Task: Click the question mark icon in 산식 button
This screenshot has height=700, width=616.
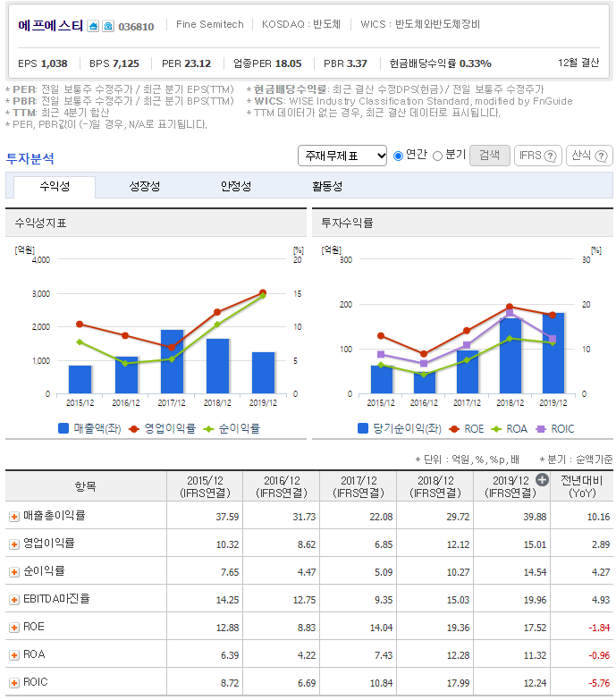Action: click(x=602, y=156)
